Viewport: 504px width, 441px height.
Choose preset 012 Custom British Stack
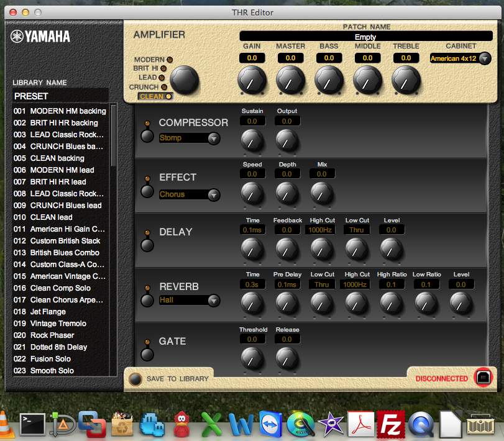coord(65,241)
